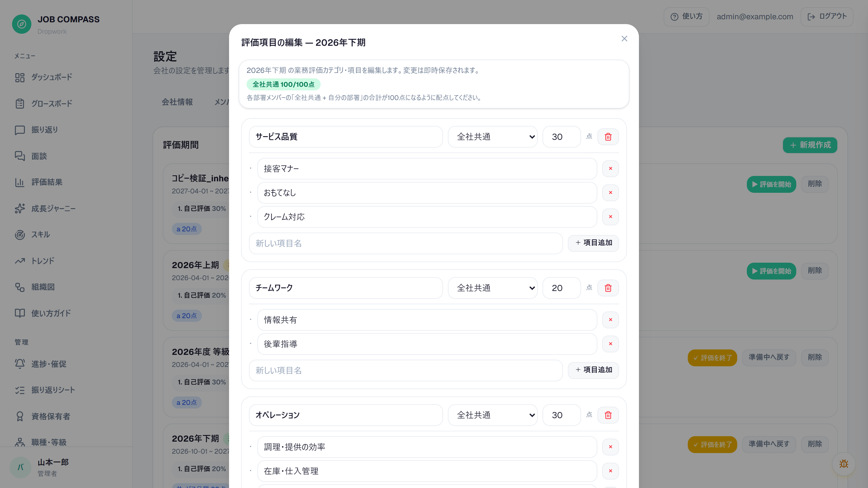
Task: Open the bug report floating icon
Action: 843,464
